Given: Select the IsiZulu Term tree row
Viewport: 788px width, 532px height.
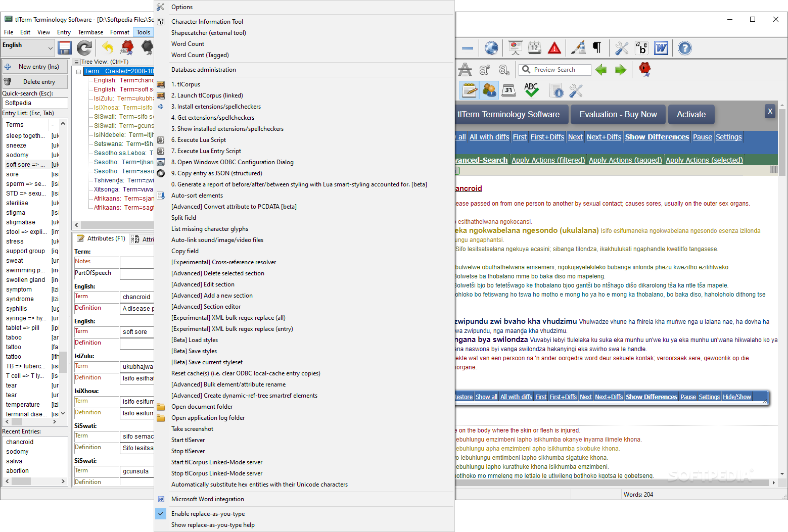Looking at the screenshot, I should pos(123,99).
